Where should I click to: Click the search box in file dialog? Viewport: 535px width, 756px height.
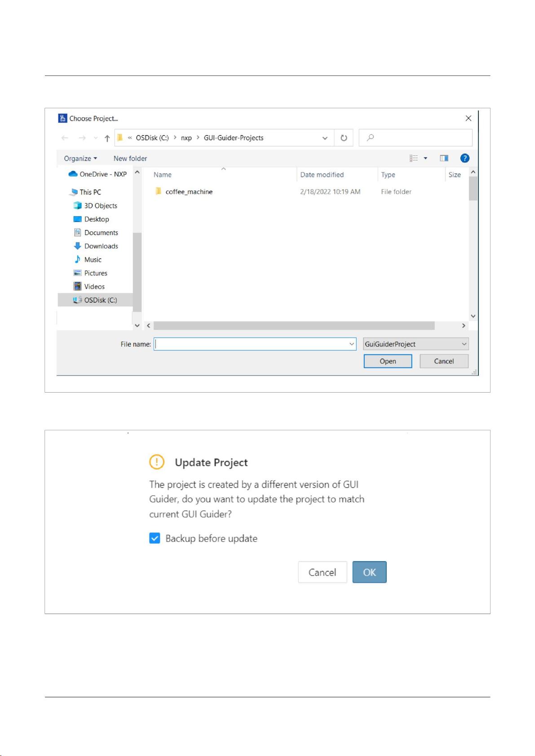pos(416,138)
